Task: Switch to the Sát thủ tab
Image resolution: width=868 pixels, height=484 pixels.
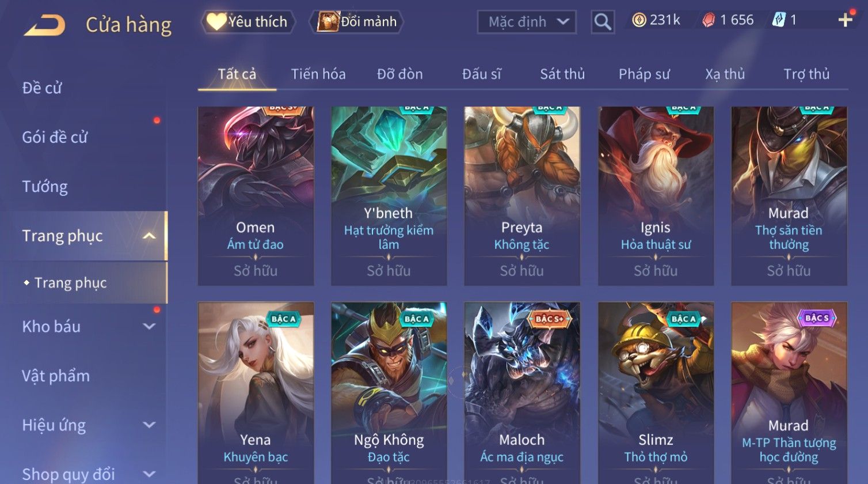Action: point(562,74)
